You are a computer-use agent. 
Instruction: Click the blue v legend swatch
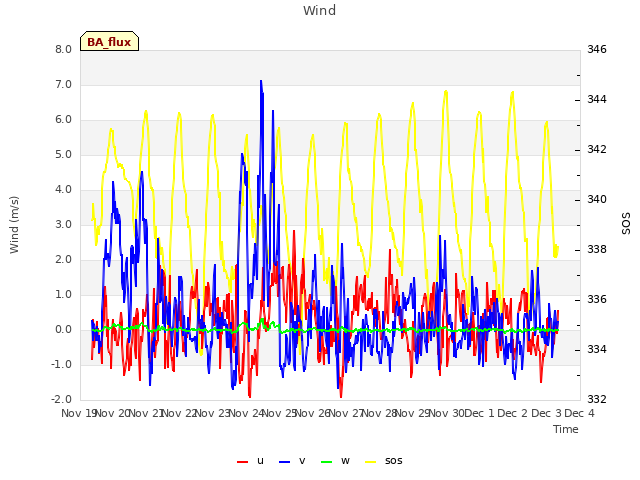tap(284, 462)
